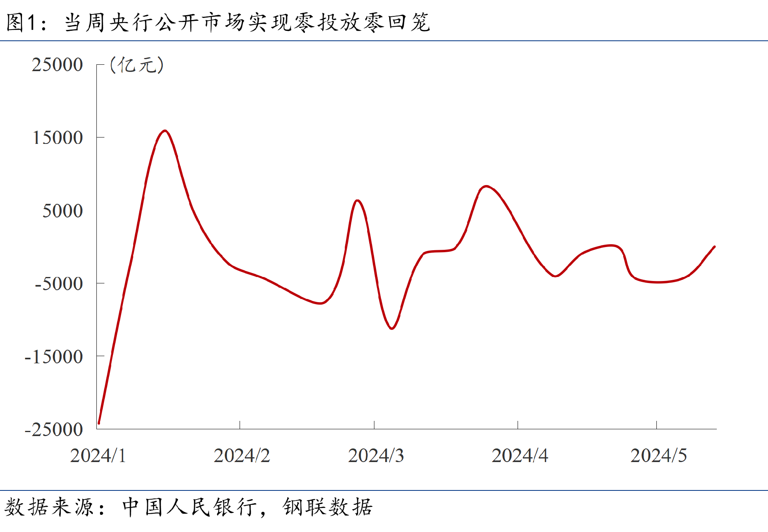Click the y-axis value -5000
This screenshot has width=768, height=532.
pyautogui.click(x=59, y=284)
